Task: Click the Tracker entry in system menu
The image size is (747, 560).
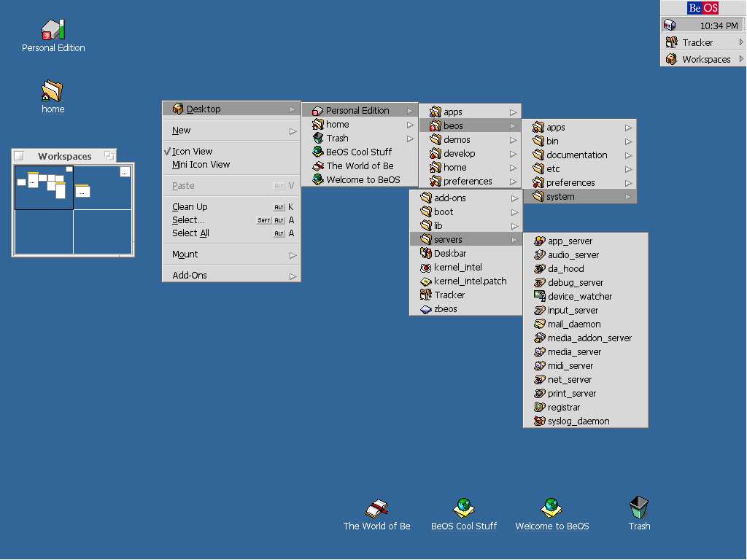Action: click(x=465, y=295)
